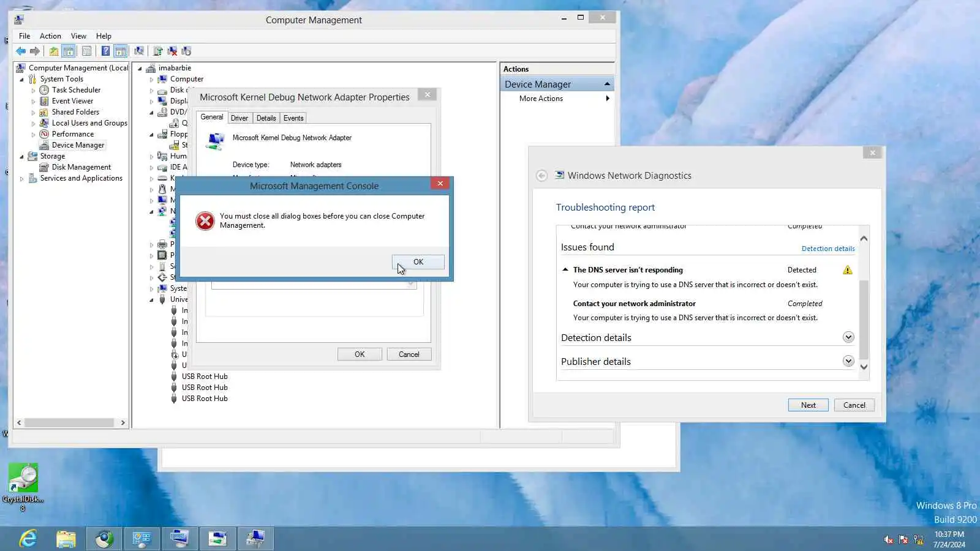Image resolution: width=980 pixels, height=551 pixels.
Task: Click Cancel in Windows Network Diagnostics
Action: 854,405
